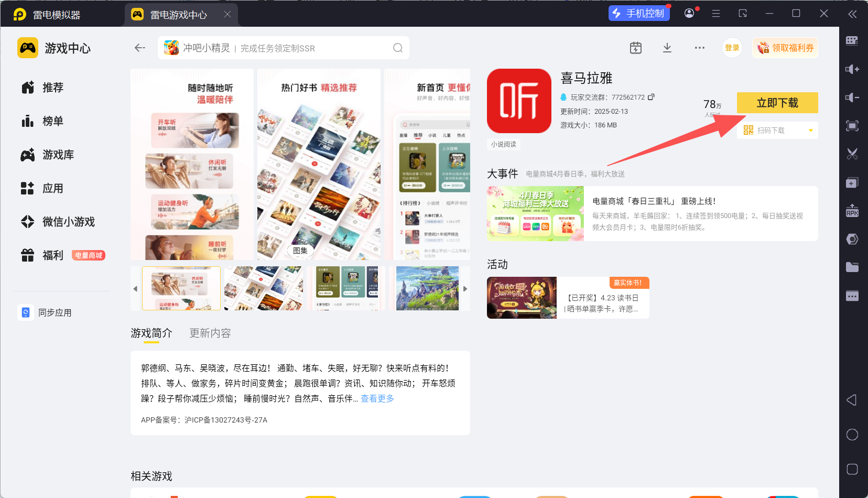868x498 pixels.
Task: Install an APK using the APK icon
Action: tap(852, 210)
